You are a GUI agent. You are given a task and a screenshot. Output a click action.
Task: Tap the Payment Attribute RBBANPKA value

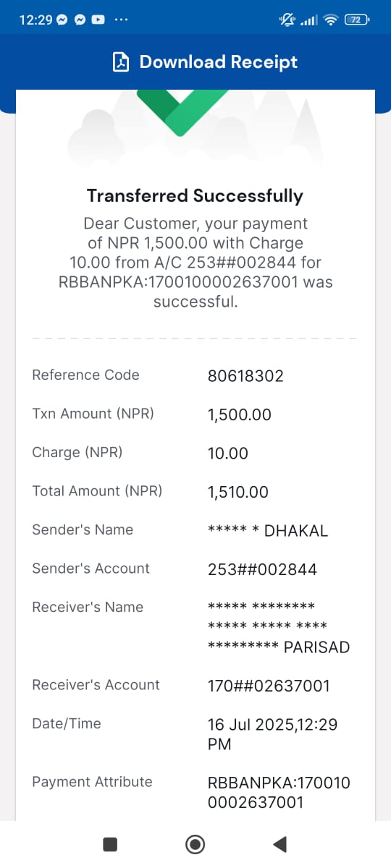click(279, 792)
